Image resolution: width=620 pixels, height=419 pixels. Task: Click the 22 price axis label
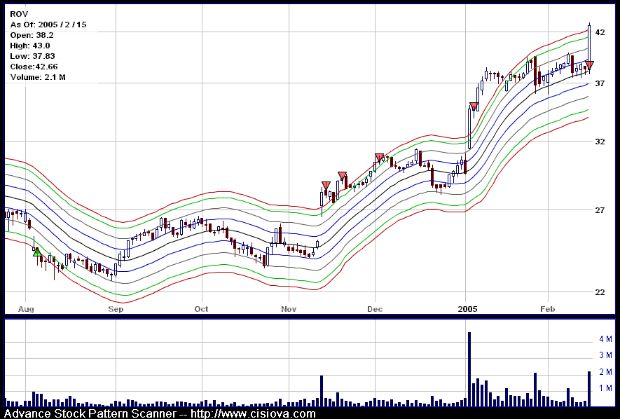pyautogui.click(x=600, y=292)
